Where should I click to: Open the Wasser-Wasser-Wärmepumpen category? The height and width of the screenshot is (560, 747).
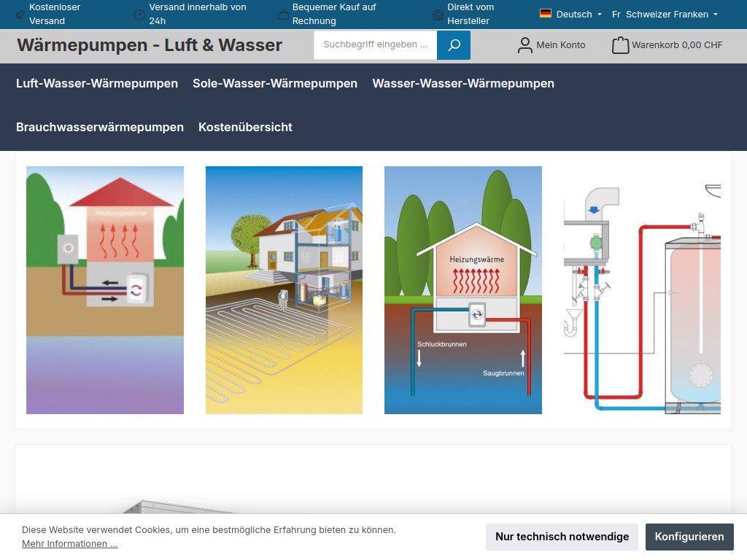[462, 83]
